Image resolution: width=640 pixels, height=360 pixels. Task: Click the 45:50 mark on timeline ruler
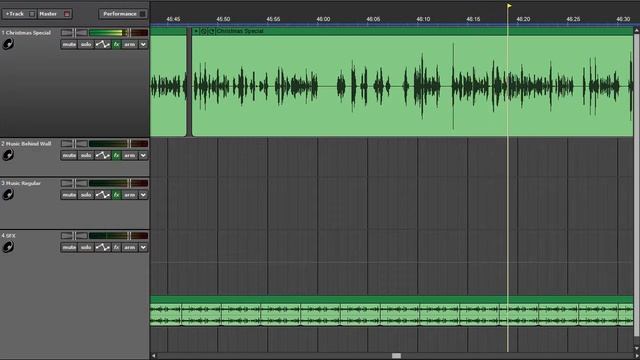coord(223,19)
